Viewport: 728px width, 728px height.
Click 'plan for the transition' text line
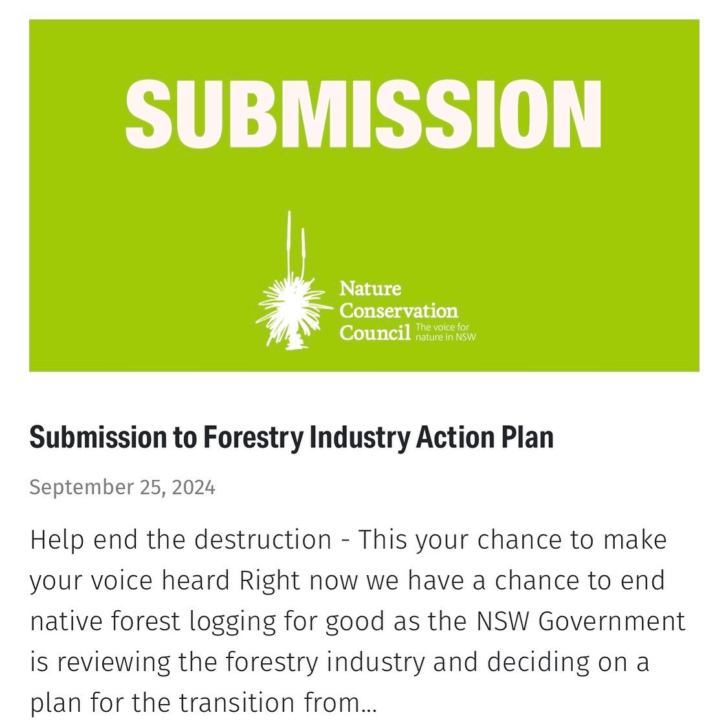pyautogui.click(x=162, y=702)
